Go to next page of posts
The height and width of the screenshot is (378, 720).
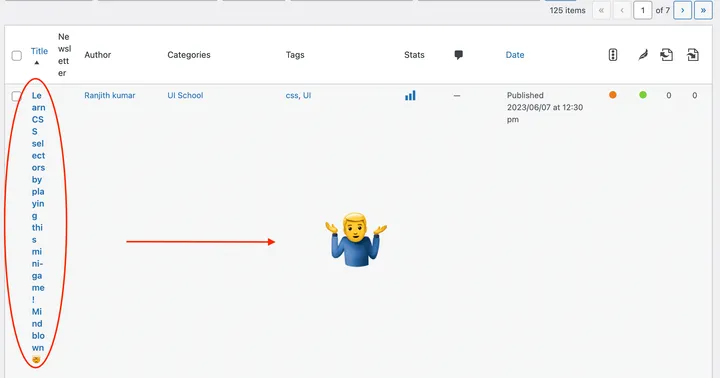682,11
